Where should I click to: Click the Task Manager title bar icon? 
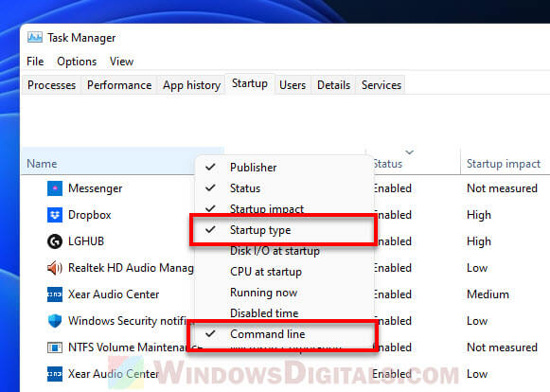click(35, 38)
